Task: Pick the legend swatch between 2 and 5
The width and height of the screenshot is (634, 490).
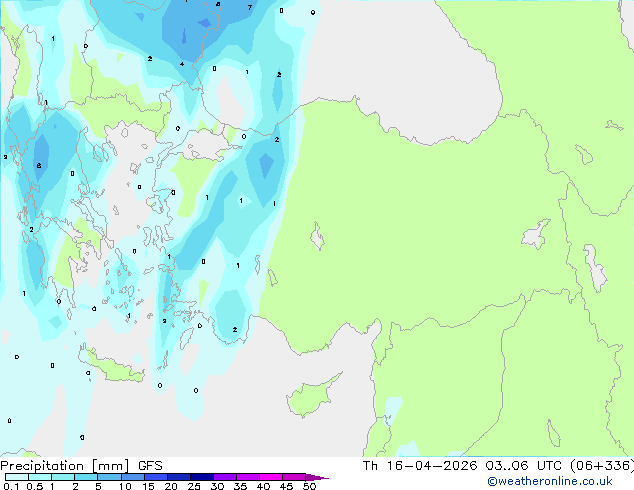Action: pyautogui.click(x=86, y=477)
